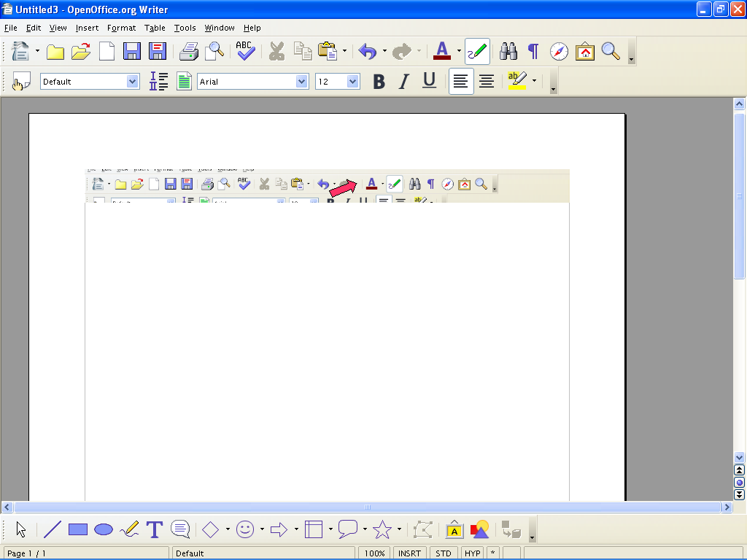Open the Navigator compass icon
The height and width of the screenshot is (560, 747).
559,51
